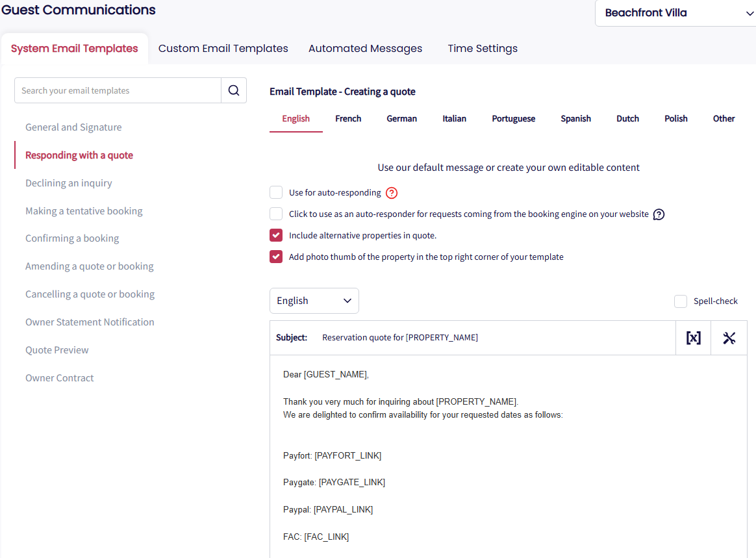Switch to Custom Email Templates tab
Screen dimensions: 756x558
[223, 49]
